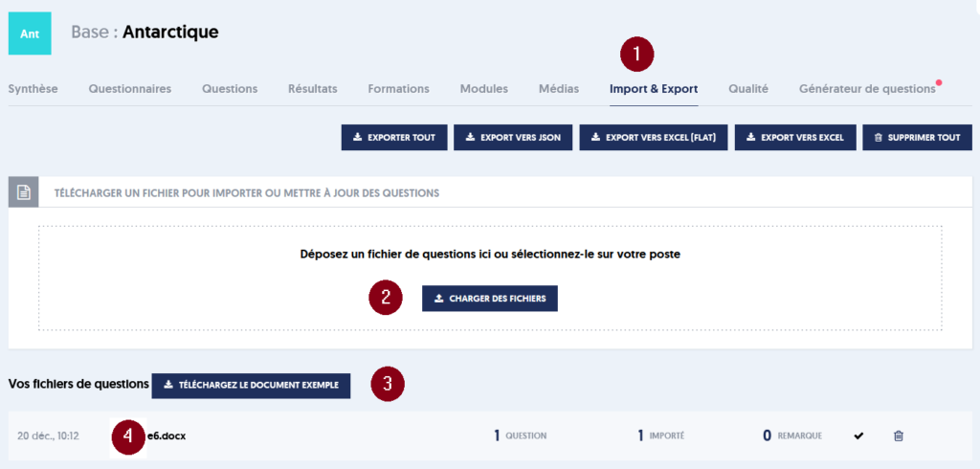The height and width of the screenshot is (469, 980).
Task: Select the Médias tab
Action: [x=559, y=89]
